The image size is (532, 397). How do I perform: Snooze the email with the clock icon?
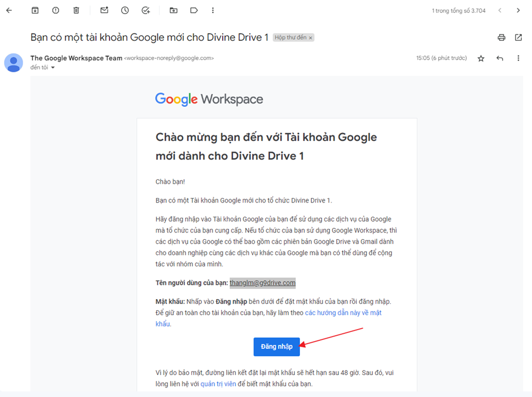(x=125, y=10)
